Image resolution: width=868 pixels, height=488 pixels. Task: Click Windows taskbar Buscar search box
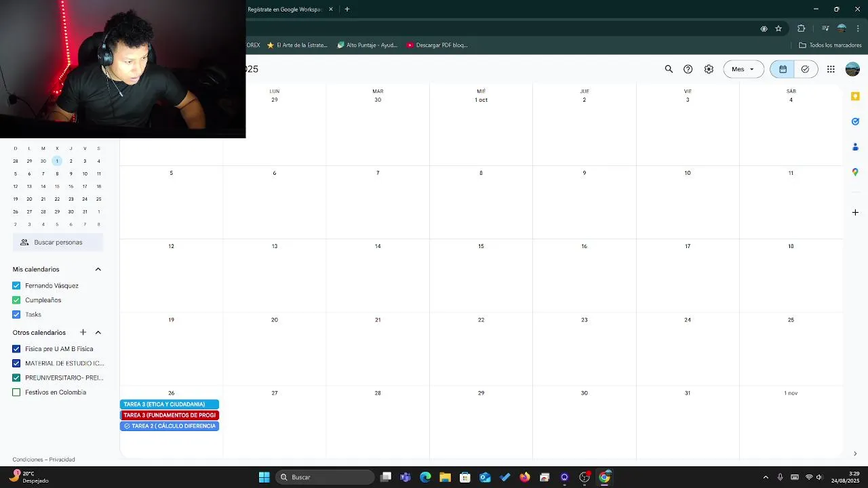pyautogui.click(x=325, y=477)
